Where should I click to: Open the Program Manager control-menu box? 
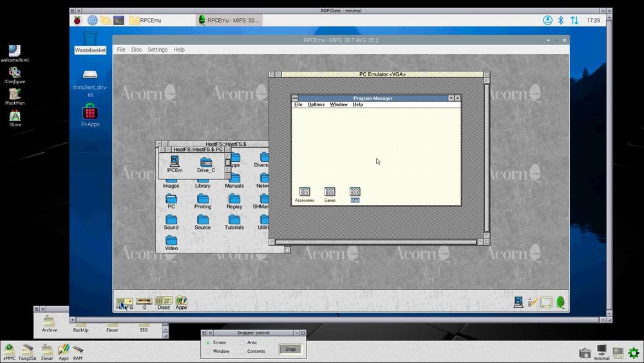pos(294,98)
